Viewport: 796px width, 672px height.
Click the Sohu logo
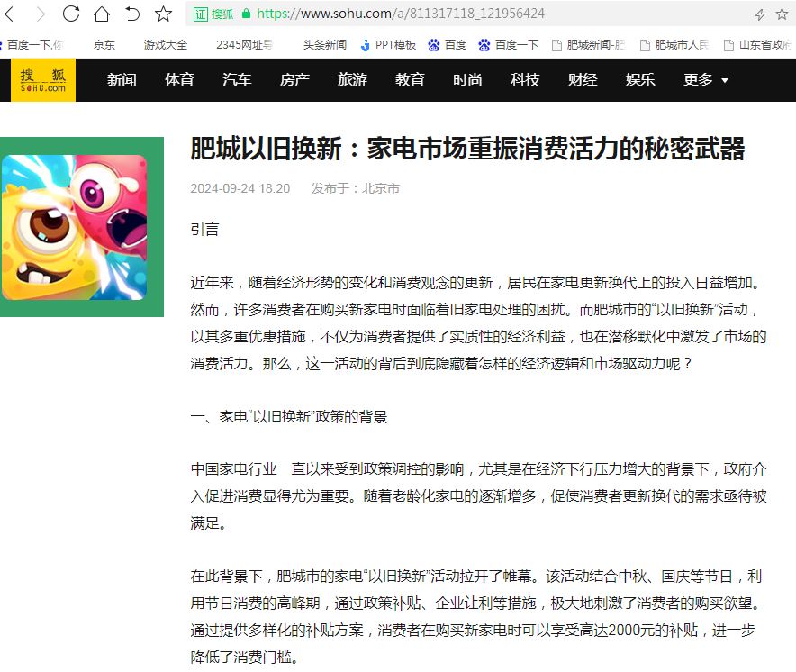43,80
